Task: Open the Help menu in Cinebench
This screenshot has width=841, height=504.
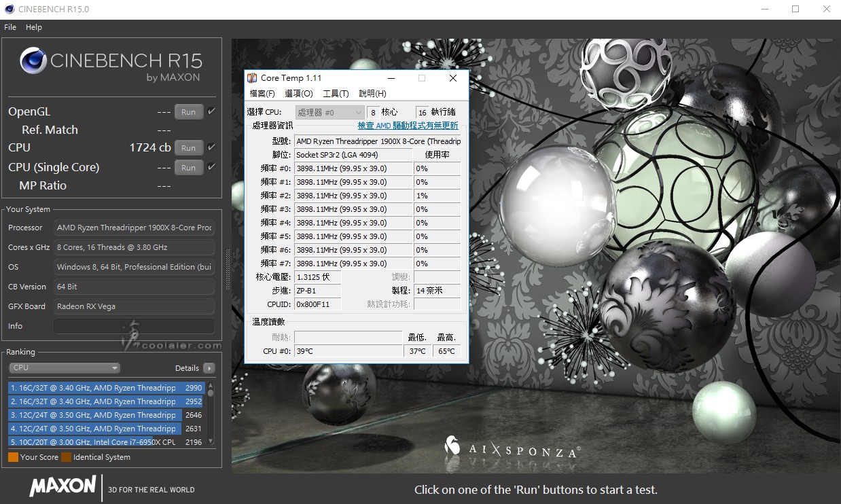Action: [x=34, y=27]
